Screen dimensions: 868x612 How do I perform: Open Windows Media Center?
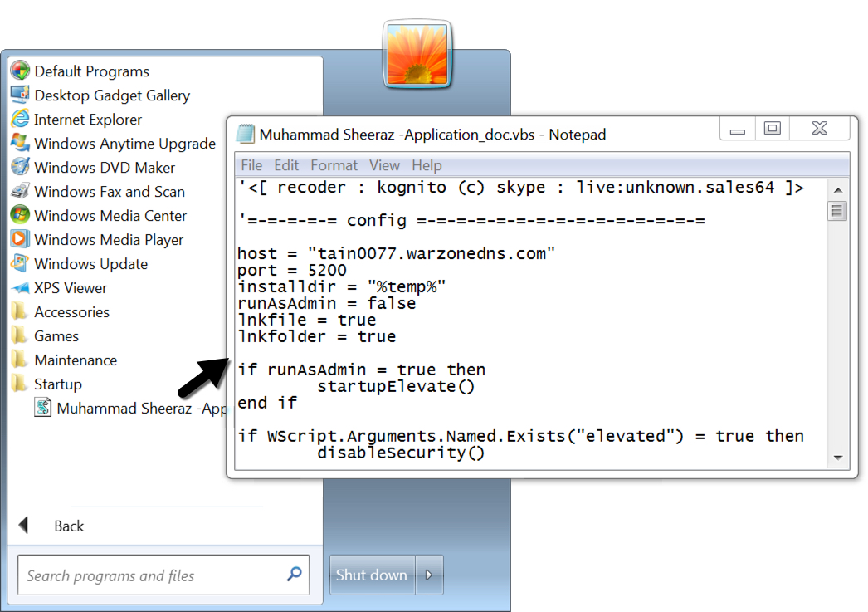[110, 215]
